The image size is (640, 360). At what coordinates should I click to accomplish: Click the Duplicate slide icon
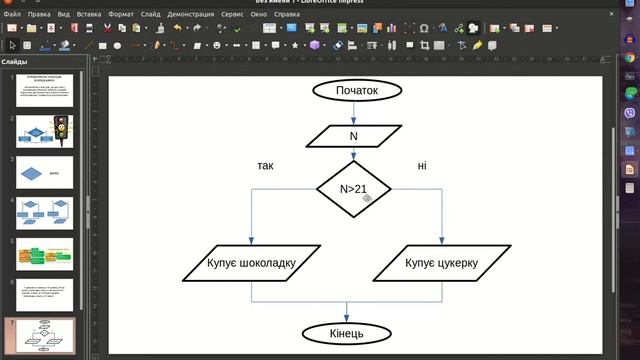514,28
